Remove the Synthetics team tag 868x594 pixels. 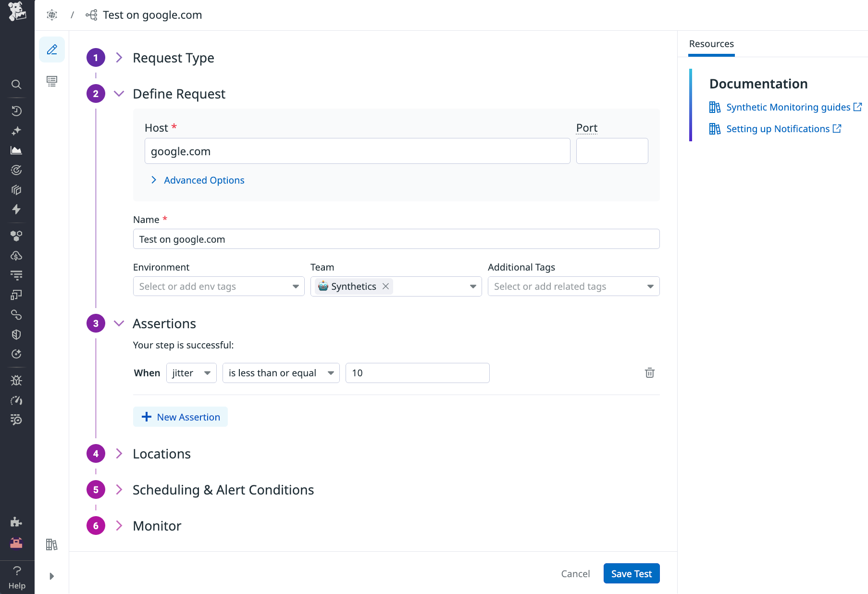[385, 286]
